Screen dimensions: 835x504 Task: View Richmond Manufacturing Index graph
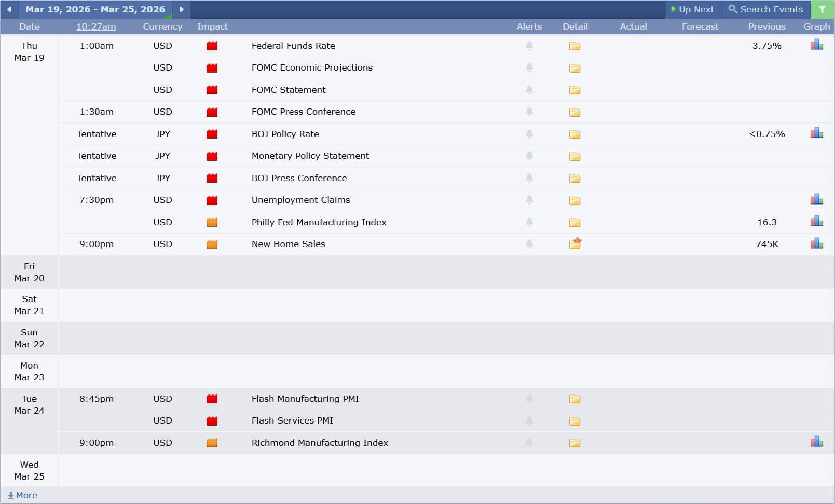click(816, 442)
